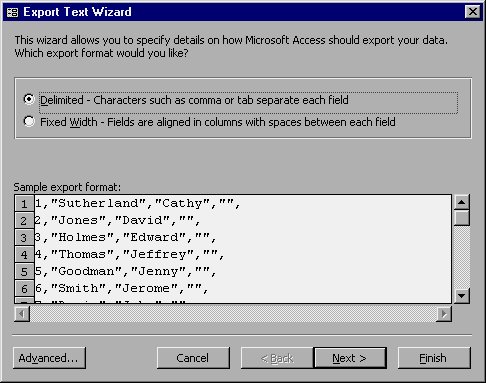Screen dimensions: 486x383
Task: Select the Delimited radio button
Action: click(29, 99)
